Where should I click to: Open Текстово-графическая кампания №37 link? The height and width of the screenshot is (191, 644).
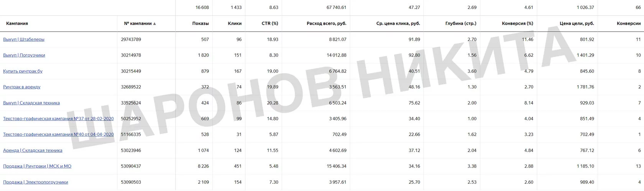point(58,119)
